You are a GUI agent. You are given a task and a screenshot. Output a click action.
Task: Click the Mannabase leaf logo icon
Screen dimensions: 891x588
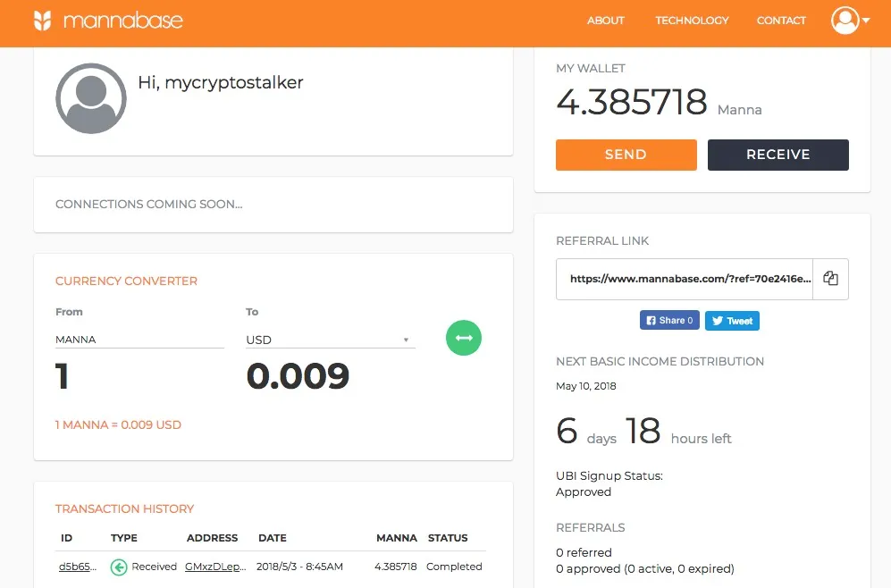pos(43,21)
